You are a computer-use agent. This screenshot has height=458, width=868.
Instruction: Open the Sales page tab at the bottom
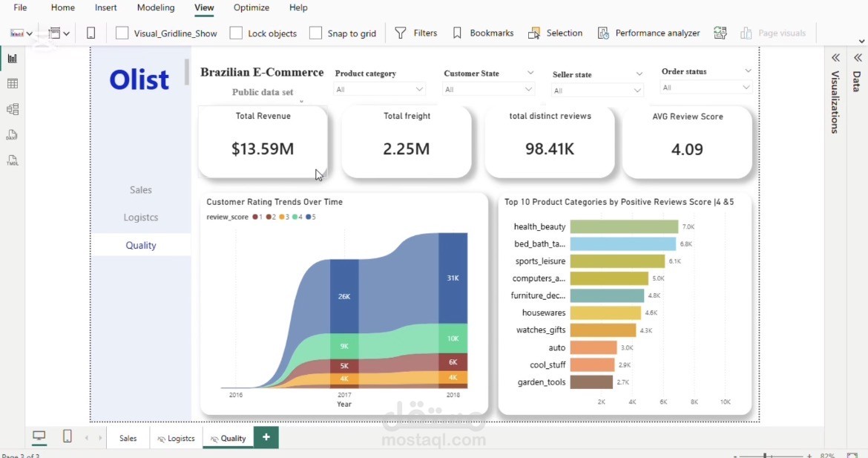[x=128, y=438]
